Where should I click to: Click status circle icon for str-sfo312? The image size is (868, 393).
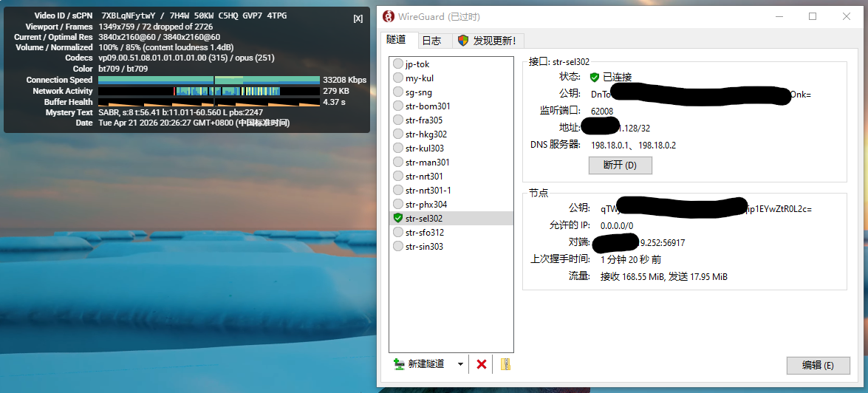tap(397, 233)
